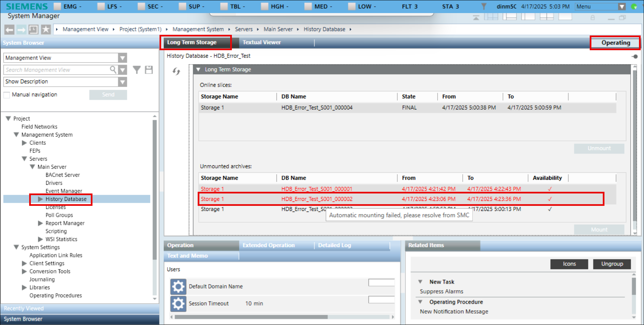Screen dimensions: 644x325
Task: Open the Management View dropdown
Action: point(123,58)
